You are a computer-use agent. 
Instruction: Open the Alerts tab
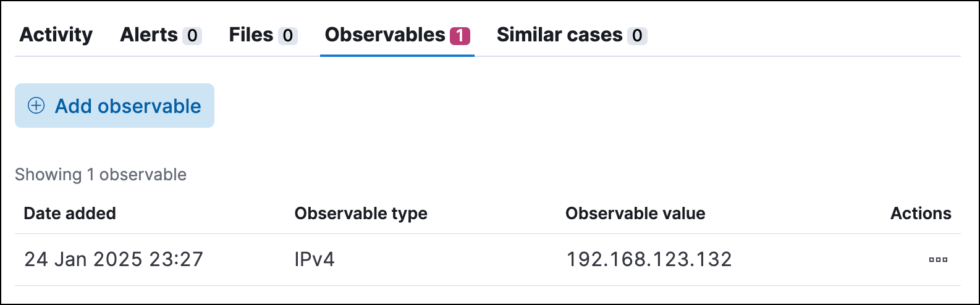(149, 35)
